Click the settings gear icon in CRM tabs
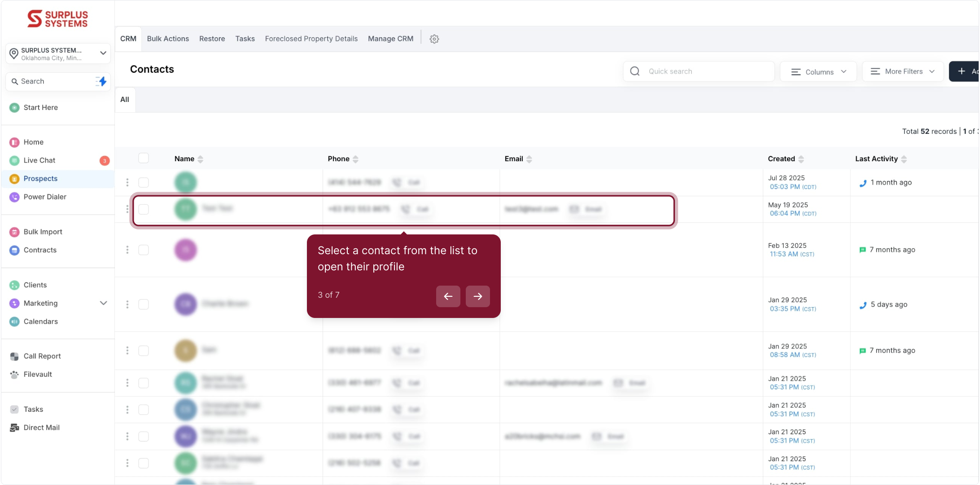 [434, 39]
